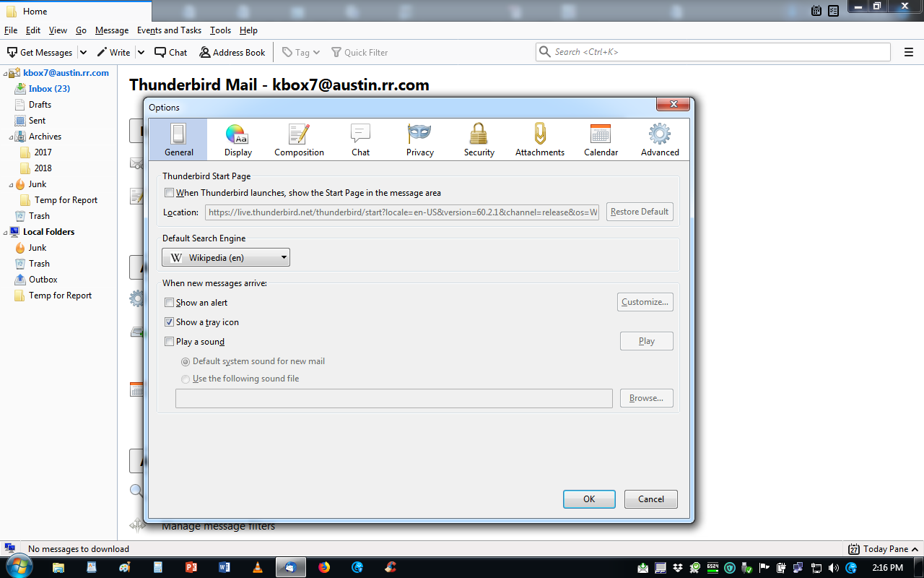Image resolution: width=924 pixels, height=578 pixels.
Task: Open the Privacy options panel
Action: coord(419,139)
